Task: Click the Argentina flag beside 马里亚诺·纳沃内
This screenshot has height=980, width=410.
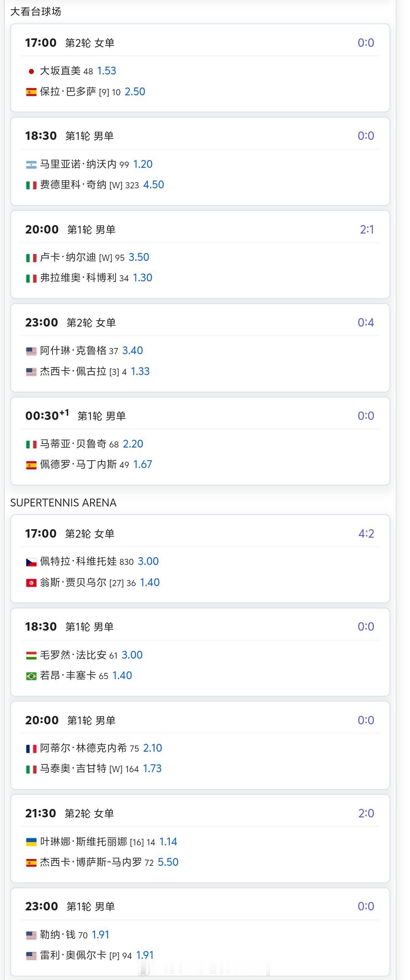Action: tap(31, 164)
